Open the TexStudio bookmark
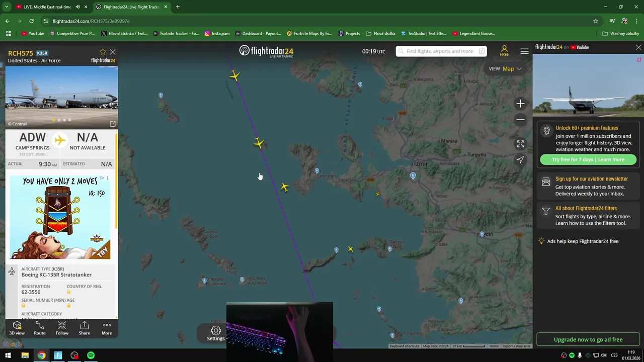Image resolution: width=644 pixels, height=362 pixels. (424, 33)
